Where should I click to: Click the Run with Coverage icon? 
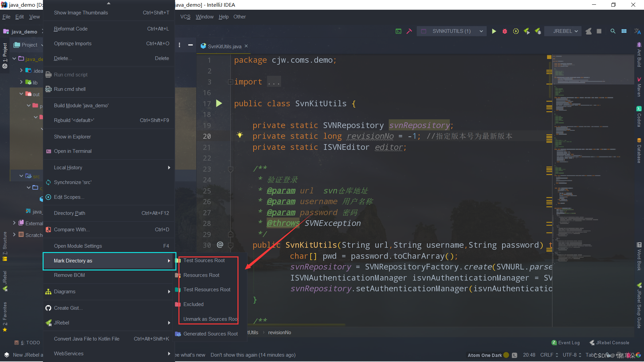click(x=516, y=31)
